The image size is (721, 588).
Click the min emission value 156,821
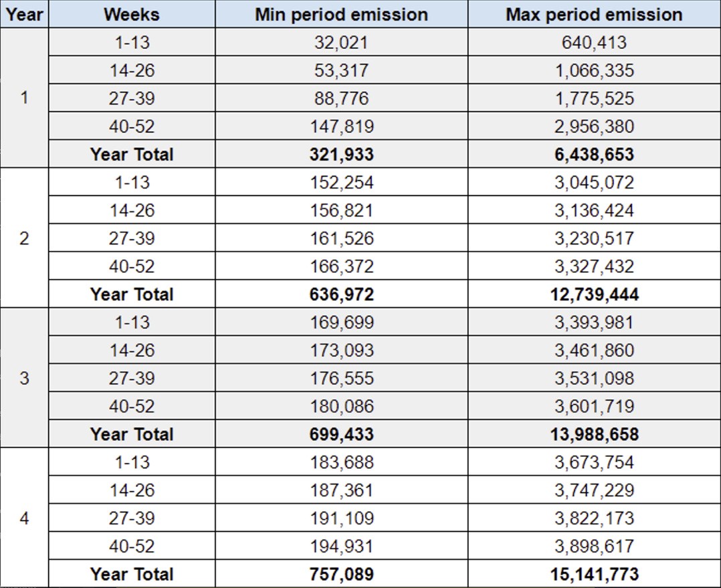point(341,211)
